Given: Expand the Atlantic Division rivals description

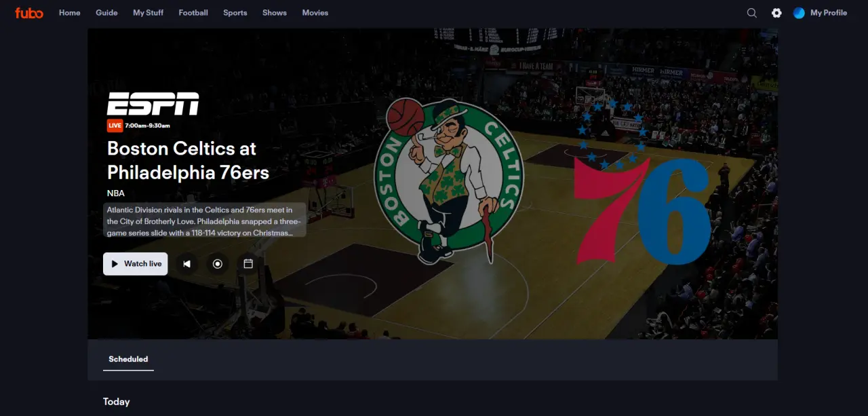Looking at the screenshot, I should coord(205,221).
